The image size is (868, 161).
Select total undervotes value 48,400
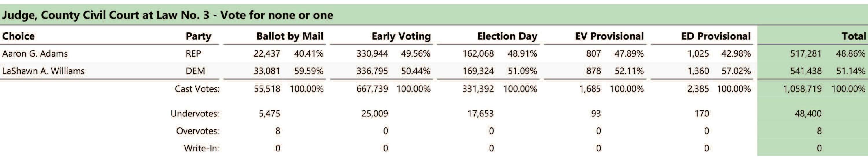(x=808, y=114)
